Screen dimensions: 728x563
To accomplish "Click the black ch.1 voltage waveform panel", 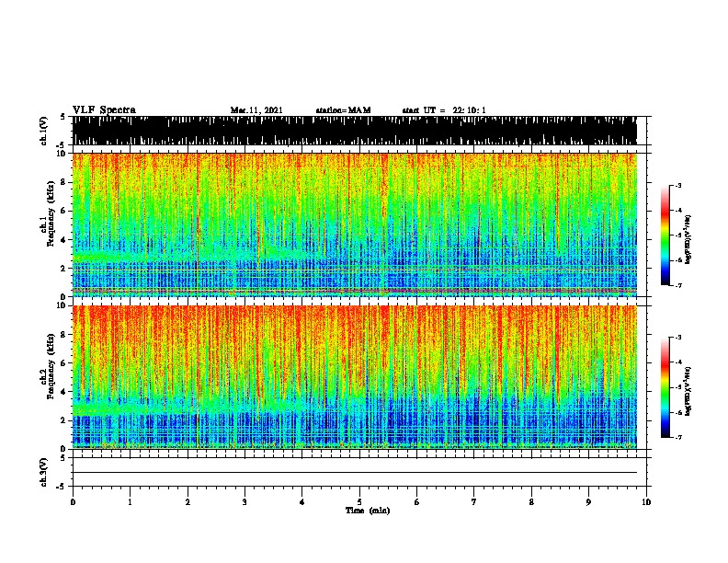I will click(355, 131).
